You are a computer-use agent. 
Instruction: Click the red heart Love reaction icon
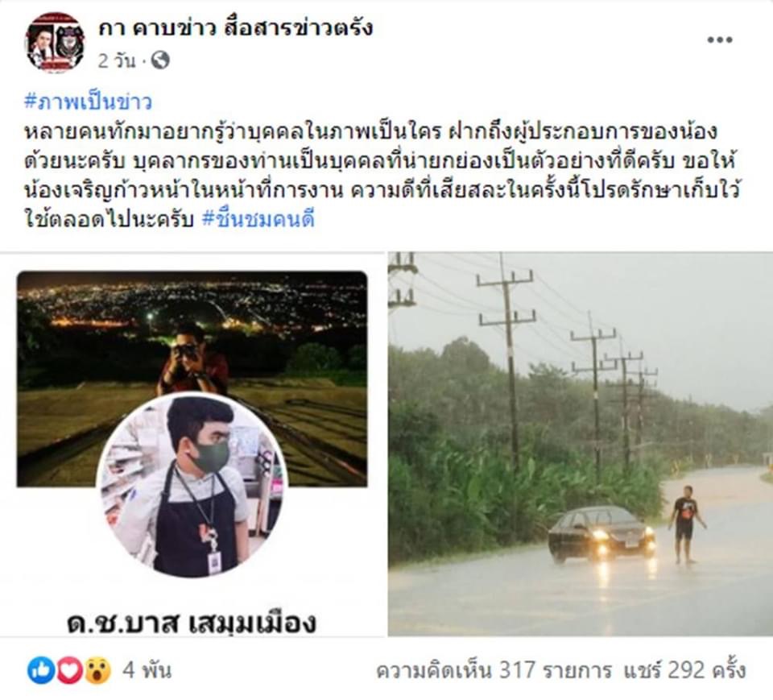(x=69, y=670)
